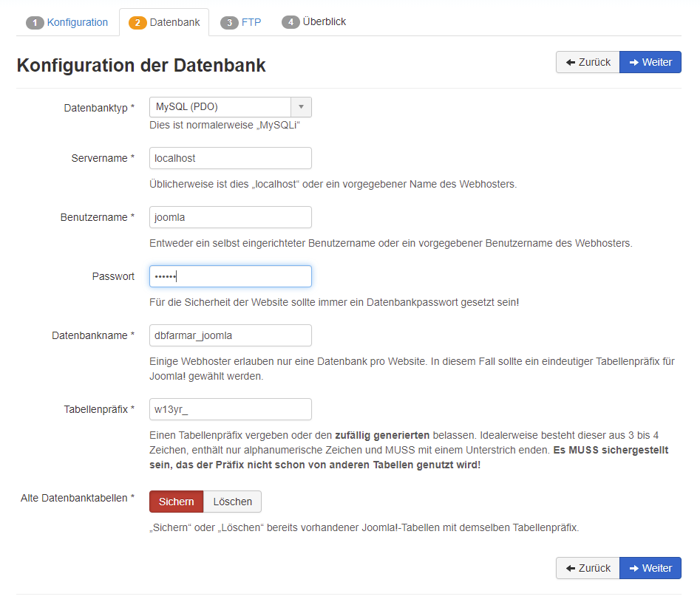Image resolution: width=700 pixels, height=602 pixels.
Task: Click the Passwort security hint text
Action: (x=334, y=302)
